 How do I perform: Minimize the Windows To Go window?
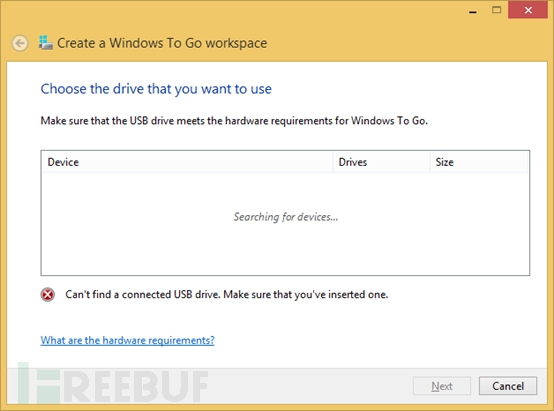coord(473,10)
